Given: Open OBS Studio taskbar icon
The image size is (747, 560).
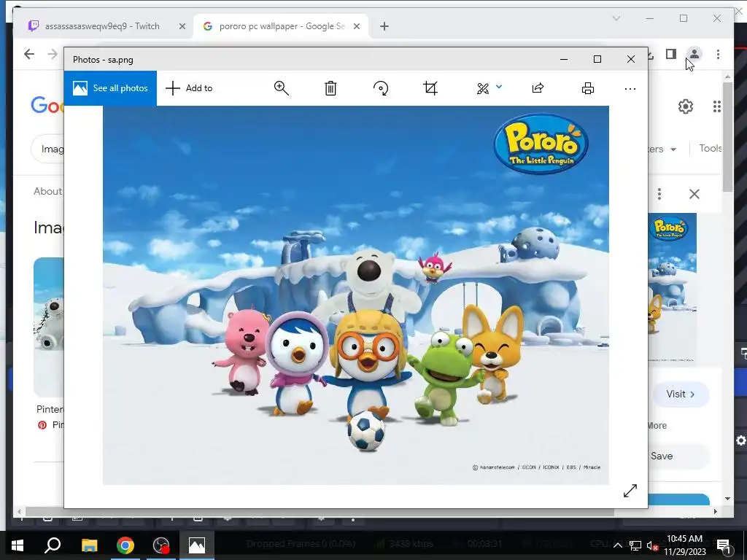Looking at the screenshot, I should pyautogui.click(x=161, y=545).
